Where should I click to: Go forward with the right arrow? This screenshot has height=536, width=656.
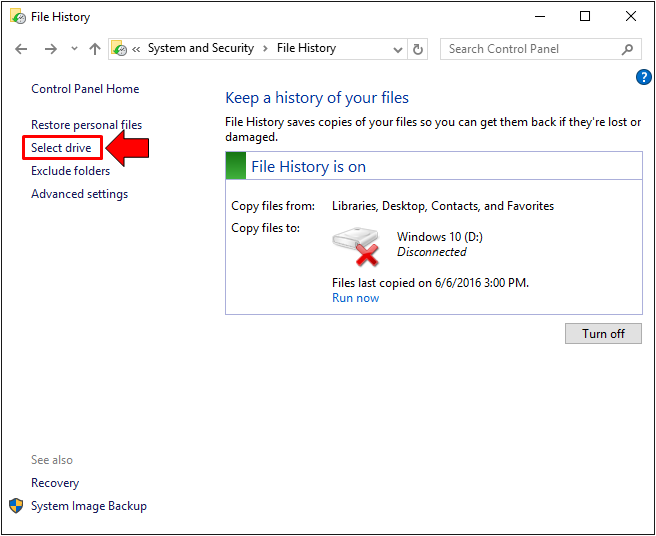click(51, 49)
